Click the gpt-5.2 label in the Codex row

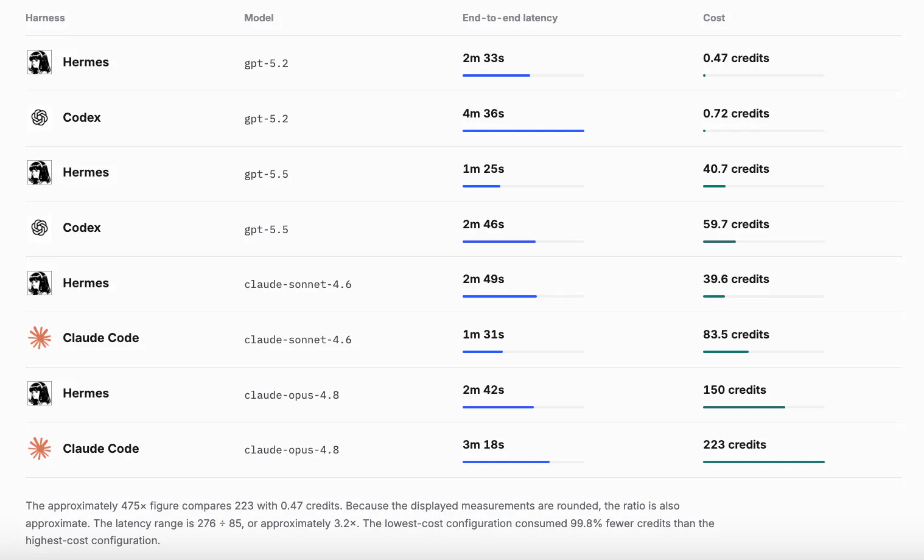click(x=266, y=119)
